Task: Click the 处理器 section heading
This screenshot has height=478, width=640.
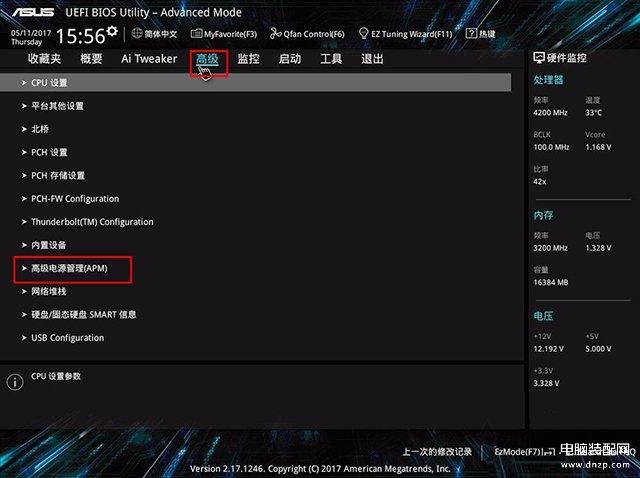Action: [548, 80]
